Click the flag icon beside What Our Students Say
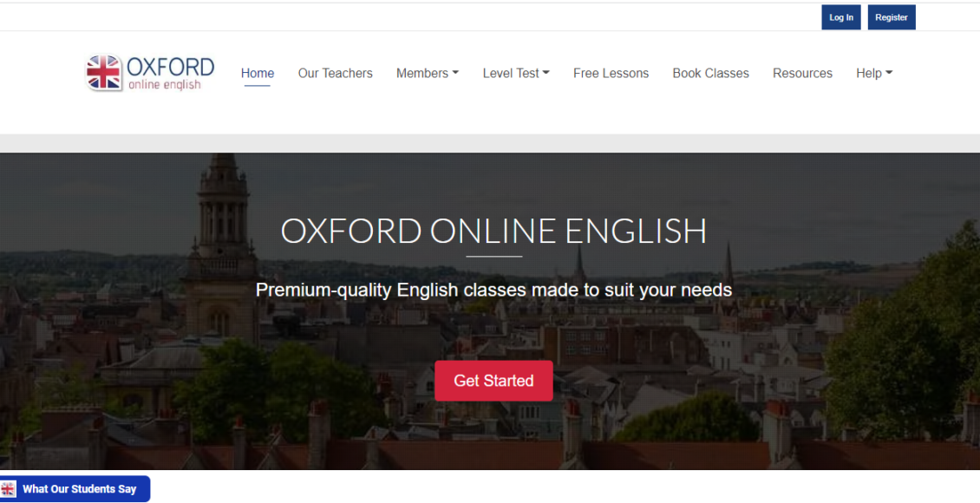The height and width of the screenshot is (503, 980). pos(9,489)
